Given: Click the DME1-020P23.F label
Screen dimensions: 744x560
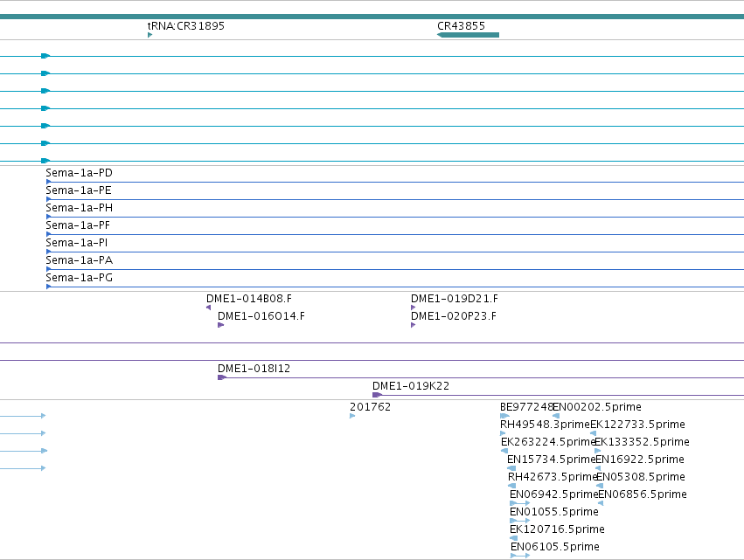Looking at the screenshot, I should [454, 316].
